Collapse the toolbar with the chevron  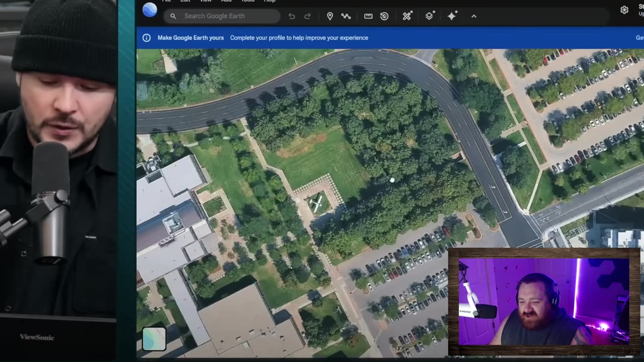coord(473,16)
